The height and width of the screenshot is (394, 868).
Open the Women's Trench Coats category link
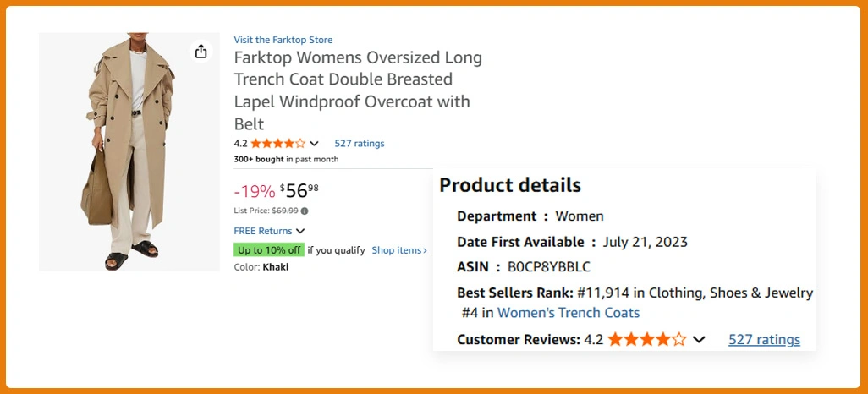point(568,313)
